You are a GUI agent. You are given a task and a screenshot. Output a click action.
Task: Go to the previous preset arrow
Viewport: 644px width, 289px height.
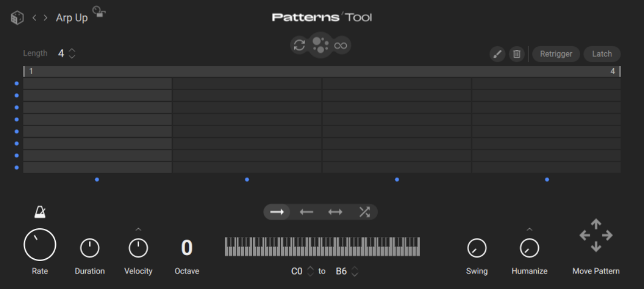(x=34, y=18)
